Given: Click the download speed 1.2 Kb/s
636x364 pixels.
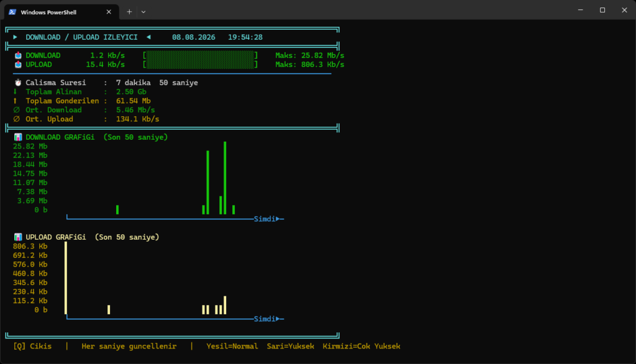Looking at the screenshot, I should point(107,56).
